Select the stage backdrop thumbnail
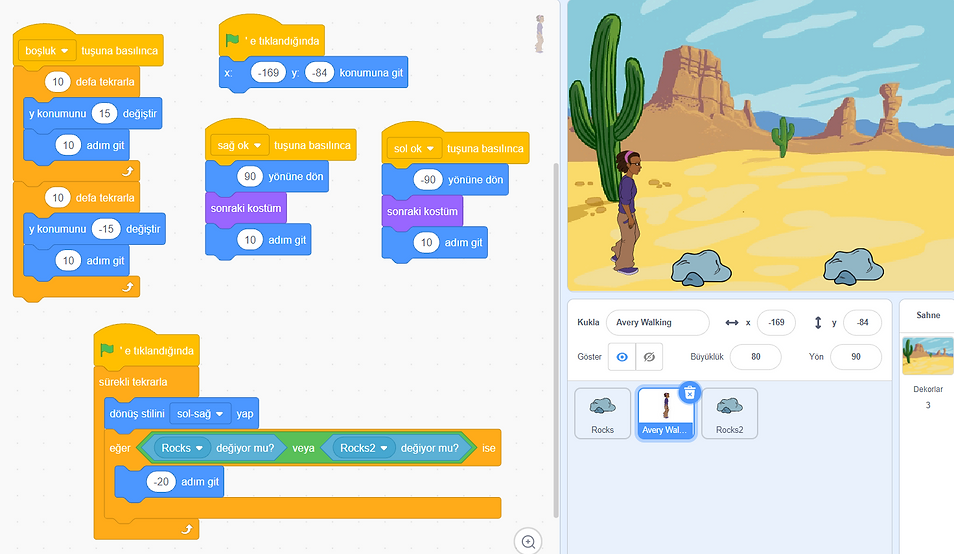Viewport: 954px width, 554px height. click(x=927, y=356)
